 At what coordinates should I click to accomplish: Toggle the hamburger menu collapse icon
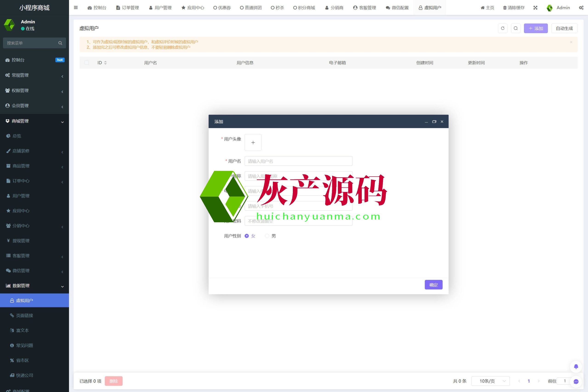(76, 8)
